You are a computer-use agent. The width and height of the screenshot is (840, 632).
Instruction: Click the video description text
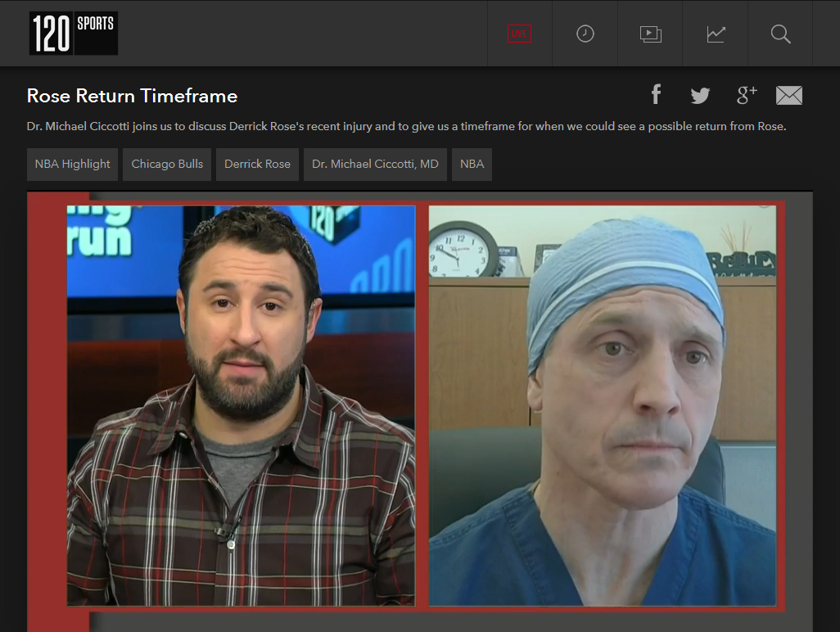coord(406,127)
